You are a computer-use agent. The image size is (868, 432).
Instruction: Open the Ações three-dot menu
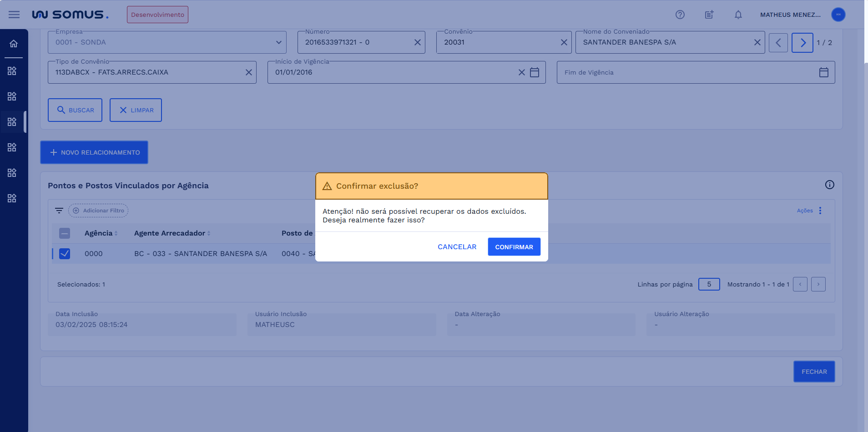[x=820, y=211]
